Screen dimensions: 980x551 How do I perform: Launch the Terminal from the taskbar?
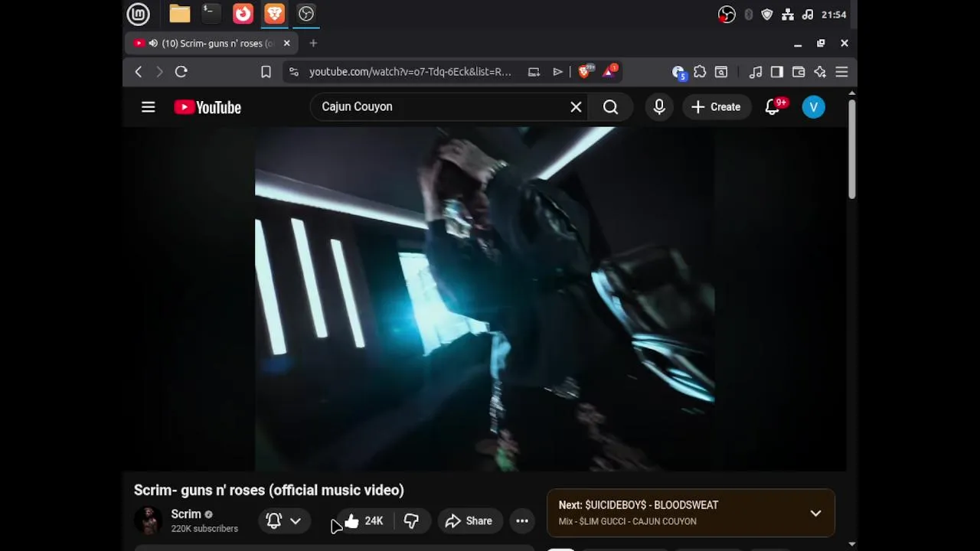click(211, 14)
